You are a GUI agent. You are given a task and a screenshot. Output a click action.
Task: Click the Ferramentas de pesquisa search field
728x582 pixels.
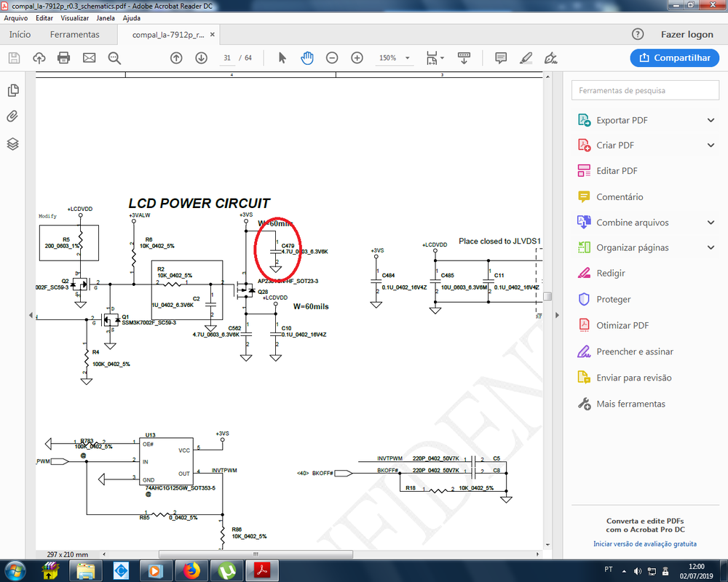646,90
